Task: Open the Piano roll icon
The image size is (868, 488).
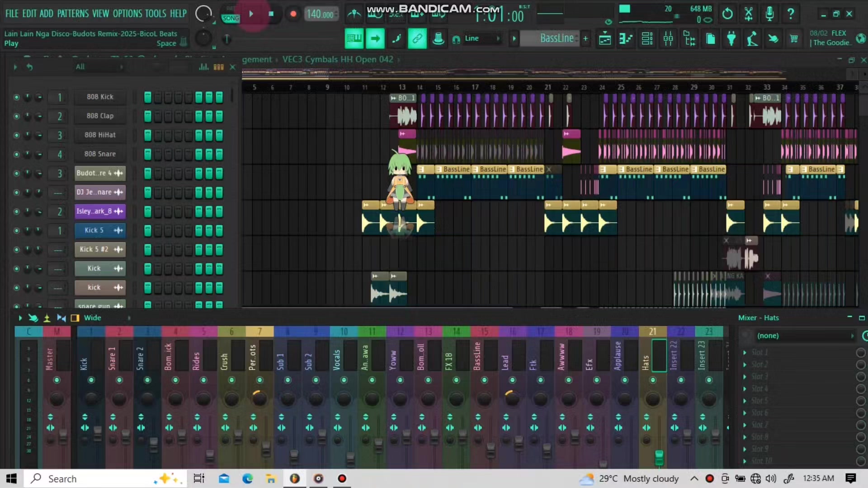Action: 626,39
